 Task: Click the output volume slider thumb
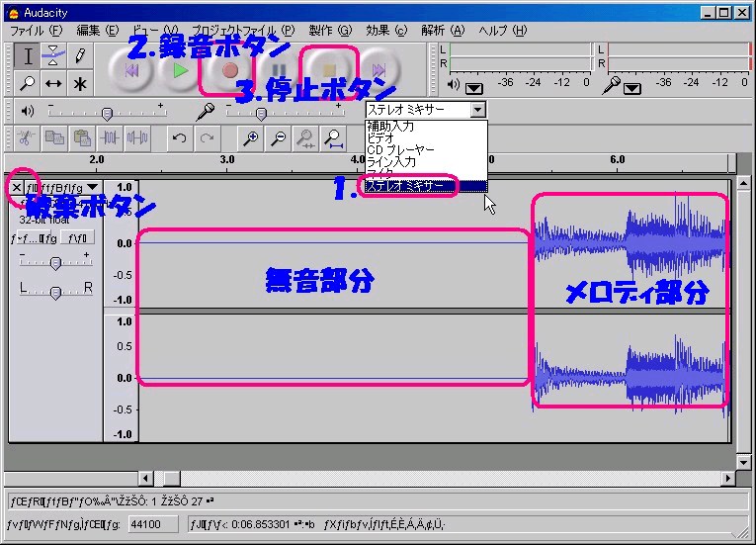[x=107, y=114]
